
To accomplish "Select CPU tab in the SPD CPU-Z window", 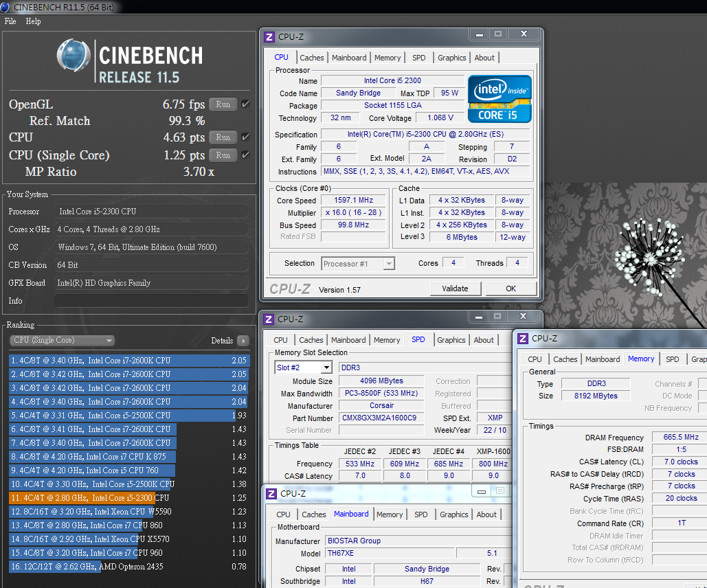I will [x=280, y=340].
